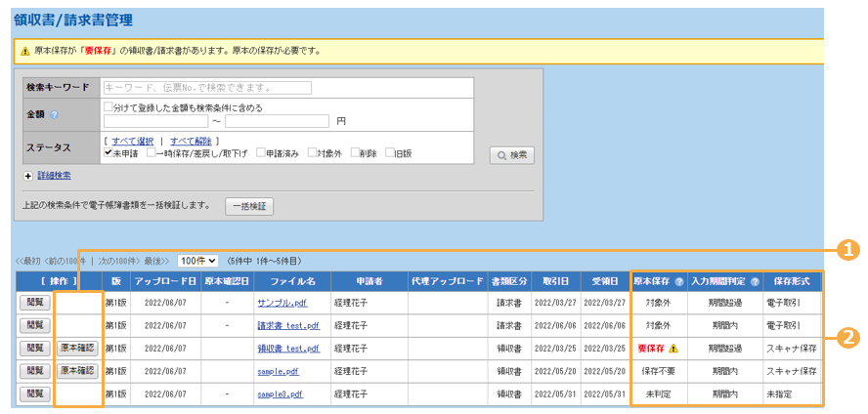This screenshot has height=414, width=868.
Task: Open the サンプル.pdf file link
Action: point(281,303)
